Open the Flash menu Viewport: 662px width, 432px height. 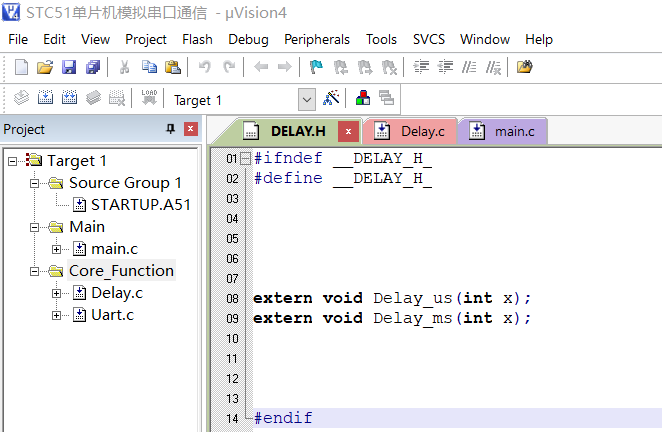(197, 39)
